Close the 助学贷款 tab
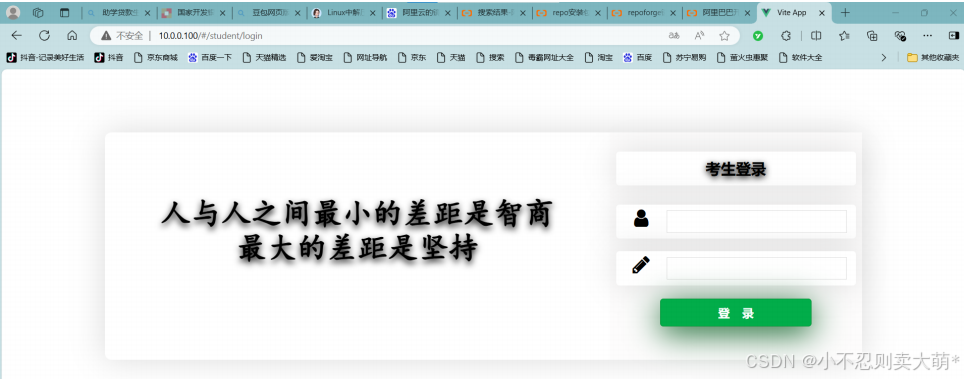The height and width of the screenshot is (379, 964). click(x=148, y=12)
